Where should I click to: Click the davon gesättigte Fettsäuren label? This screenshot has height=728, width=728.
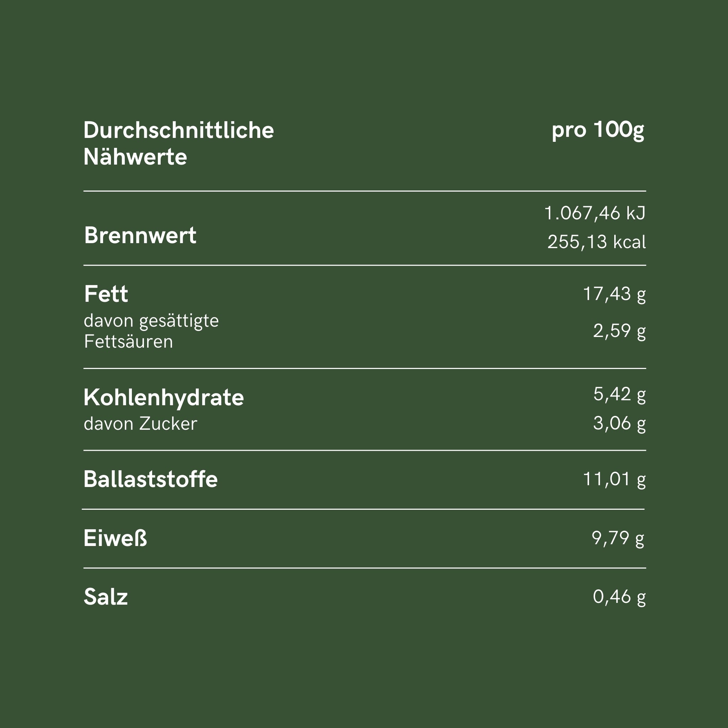(x=151, y=331)
